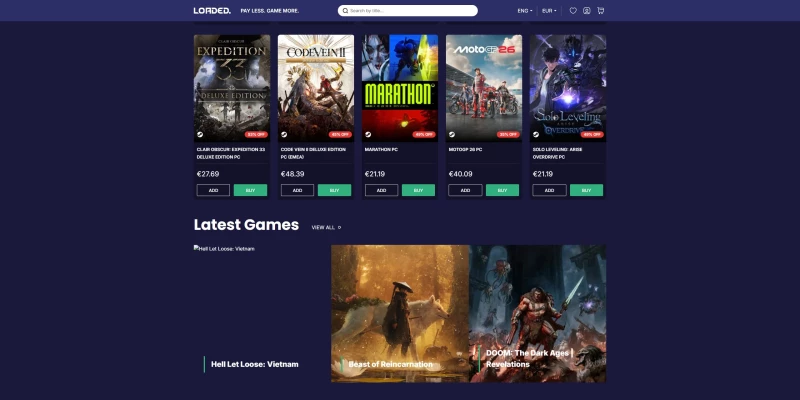Click the discount badge on Marathon cover
800x400 pixels.
[424, 135]
